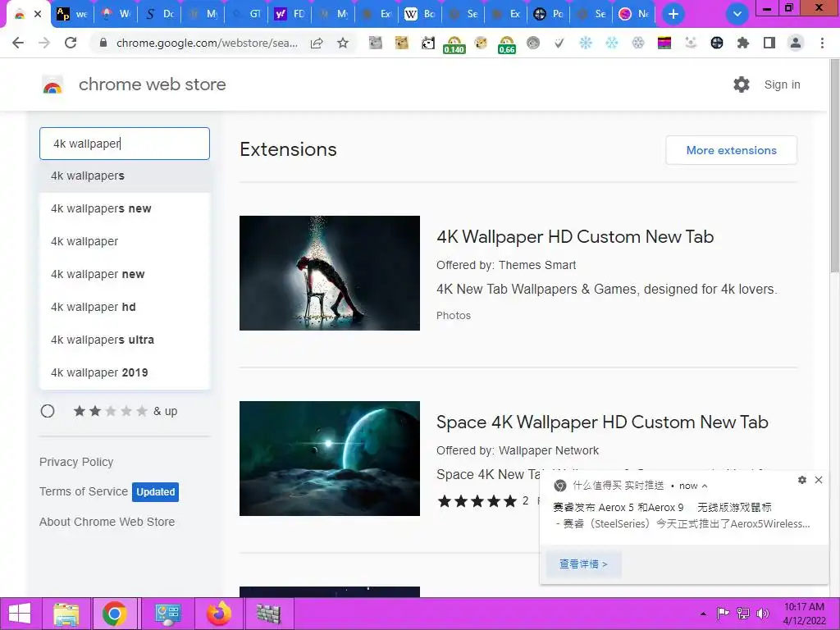
Task: Open the volume control in system tray
Action: pyautogui.click(x=762, y=614)
